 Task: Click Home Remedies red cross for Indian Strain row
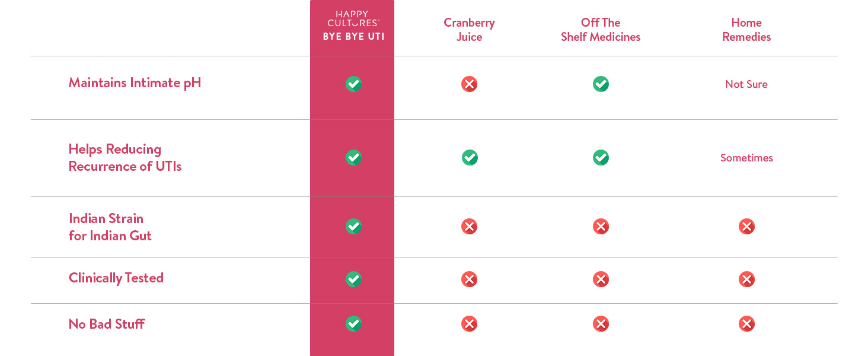[x=746, y=226]
